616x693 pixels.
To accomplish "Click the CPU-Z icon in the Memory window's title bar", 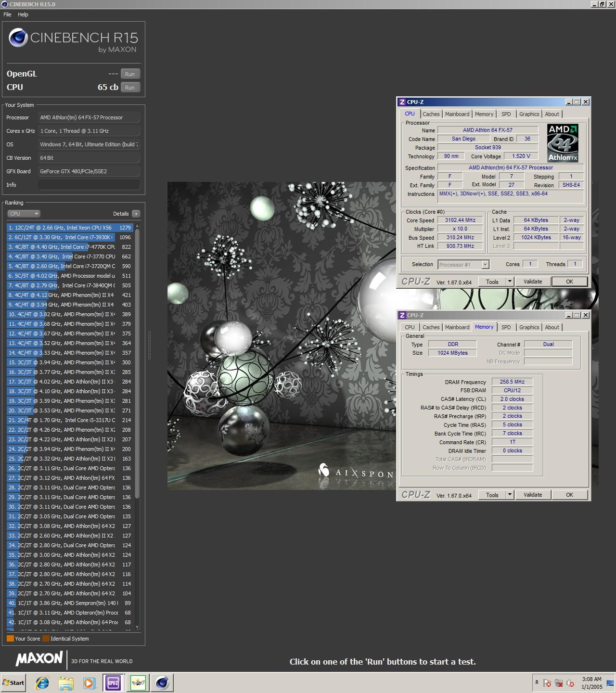I will 402,315.
